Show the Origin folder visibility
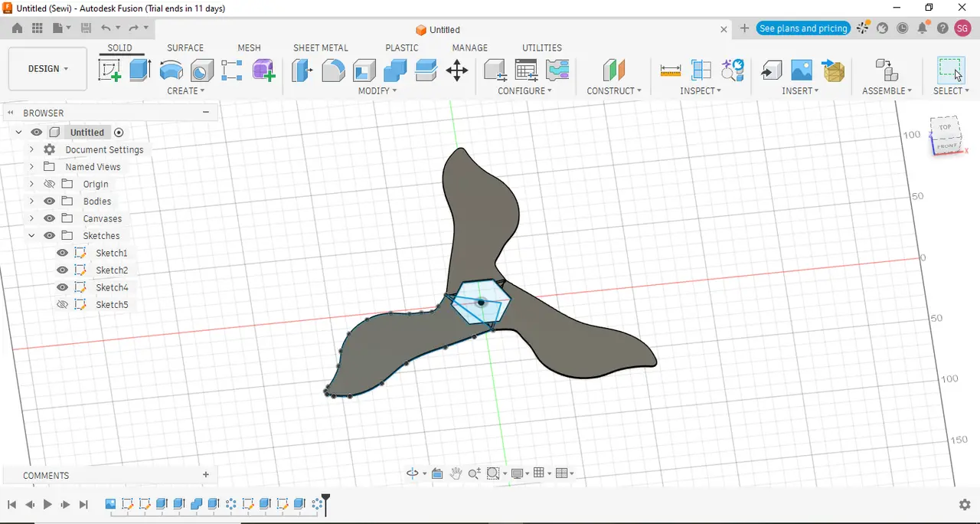Screen dimensions: 980x524 pyautogui.click(x=50, y=184)
